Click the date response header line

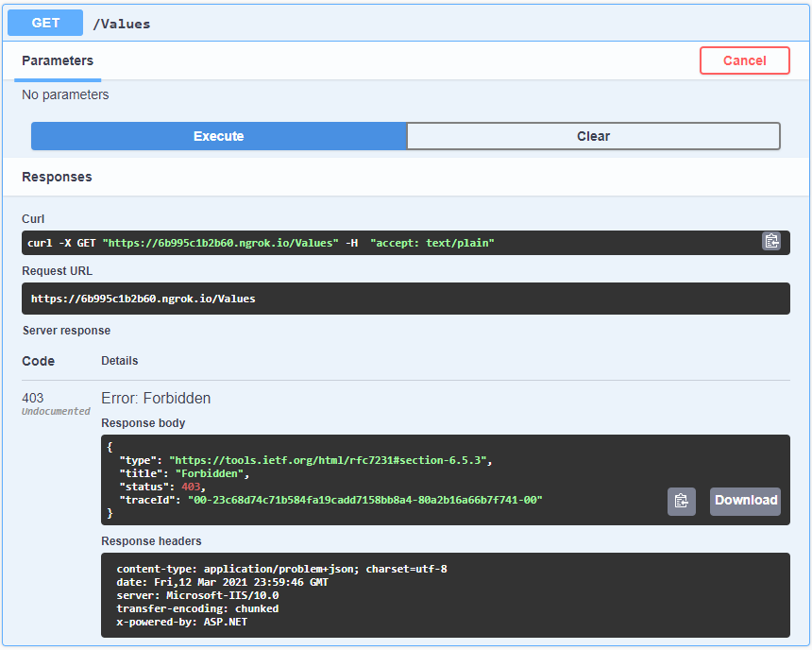[x=222, y=583]
